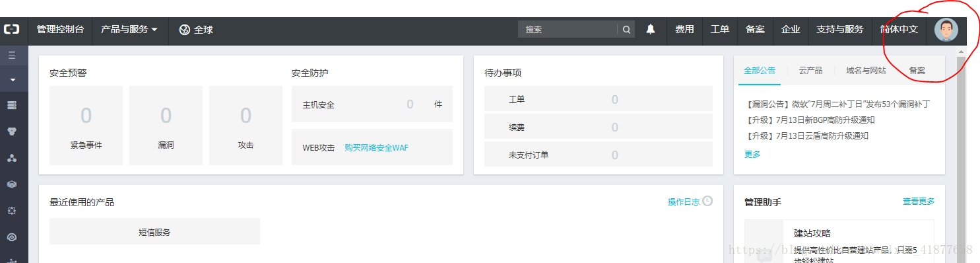
Task: Click the clock icon next to 操作日志
Action: pyautogui.click(x=707, y=201)
